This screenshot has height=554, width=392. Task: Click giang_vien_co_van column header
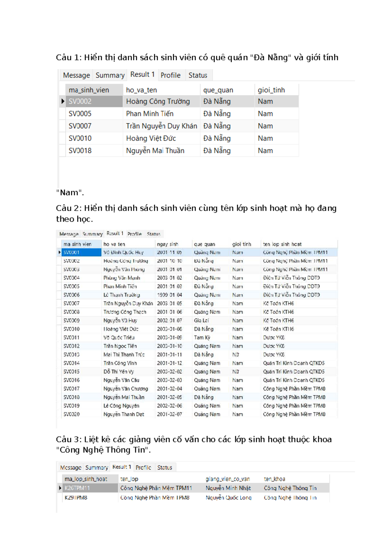(x=233, y=479)
